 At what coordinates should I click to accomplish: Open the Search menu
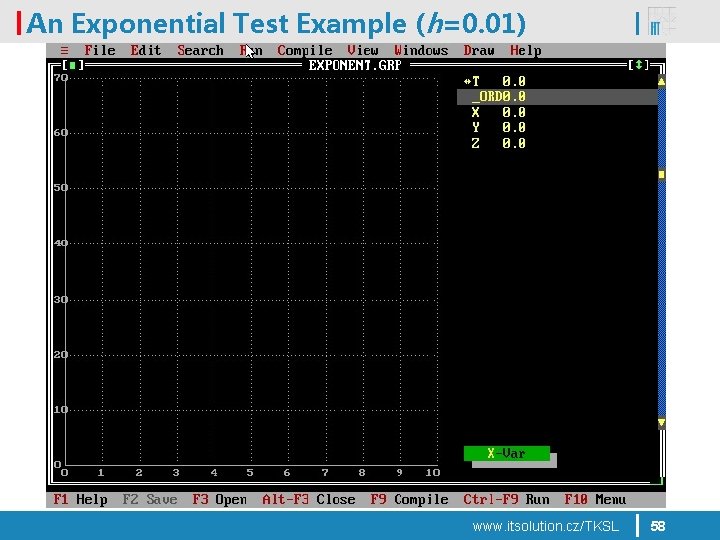[200, 51]
